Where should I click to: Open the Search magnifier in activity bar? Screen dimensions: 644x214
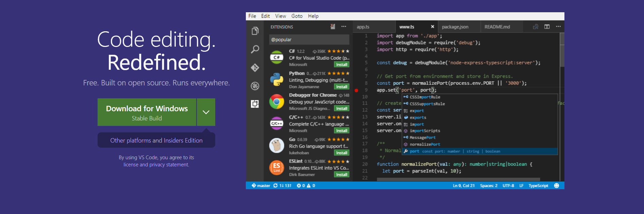click(x=255, y=49)
